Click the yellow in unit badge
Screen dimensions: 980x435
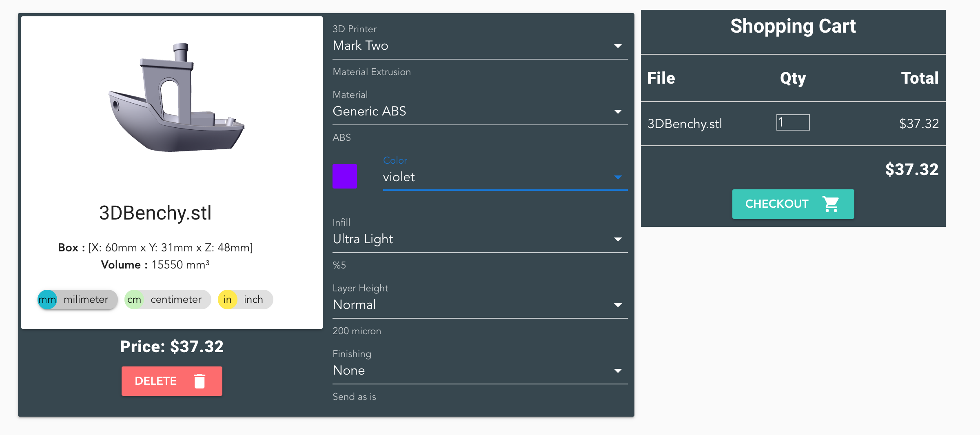227,300
